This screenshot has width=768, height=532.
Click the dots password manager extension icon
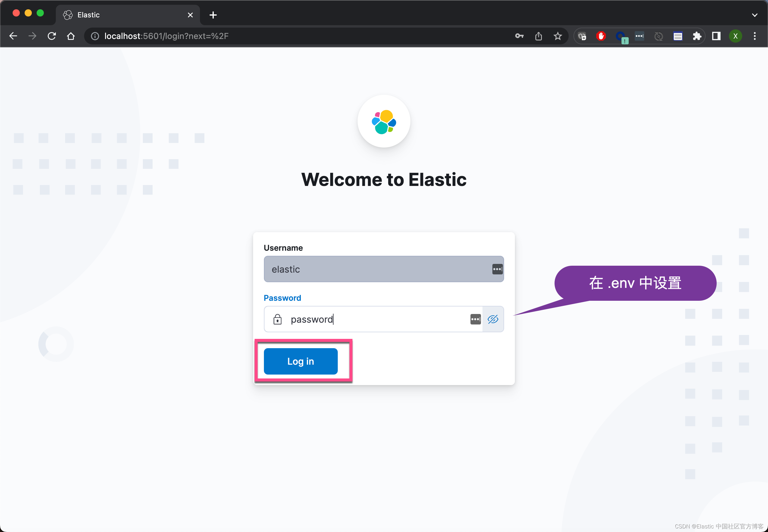(x=639, y=36)
